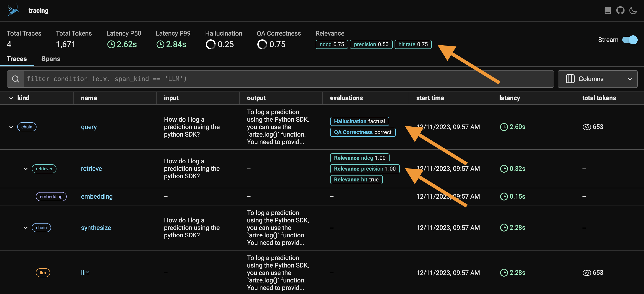
Task: Collapse the retrieve retriever row
Action: pyautogui.click(x=25, y=169)
